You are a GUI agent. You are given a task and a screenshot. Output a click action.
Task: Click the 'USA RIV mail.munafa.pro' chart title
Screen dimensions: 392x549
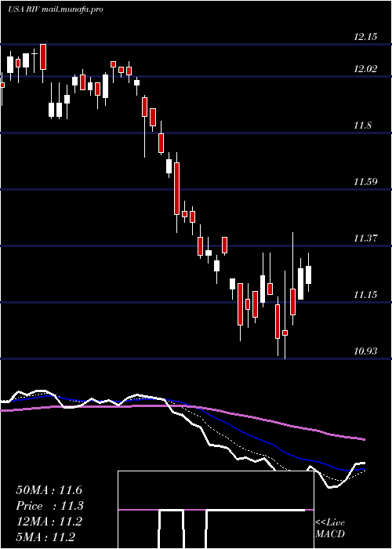tap(56, 9)
